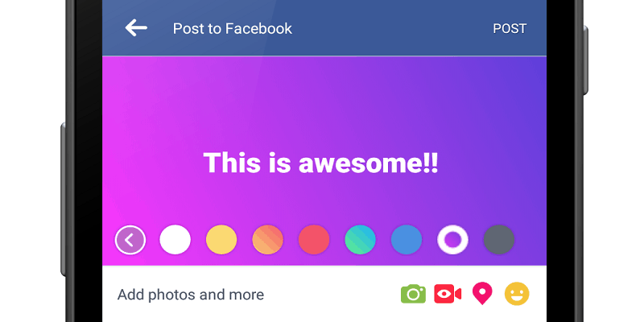Collapse the background color picker chevron
Image resolution: width=644 pixels, height=322 pixels.
click(130, 239)
